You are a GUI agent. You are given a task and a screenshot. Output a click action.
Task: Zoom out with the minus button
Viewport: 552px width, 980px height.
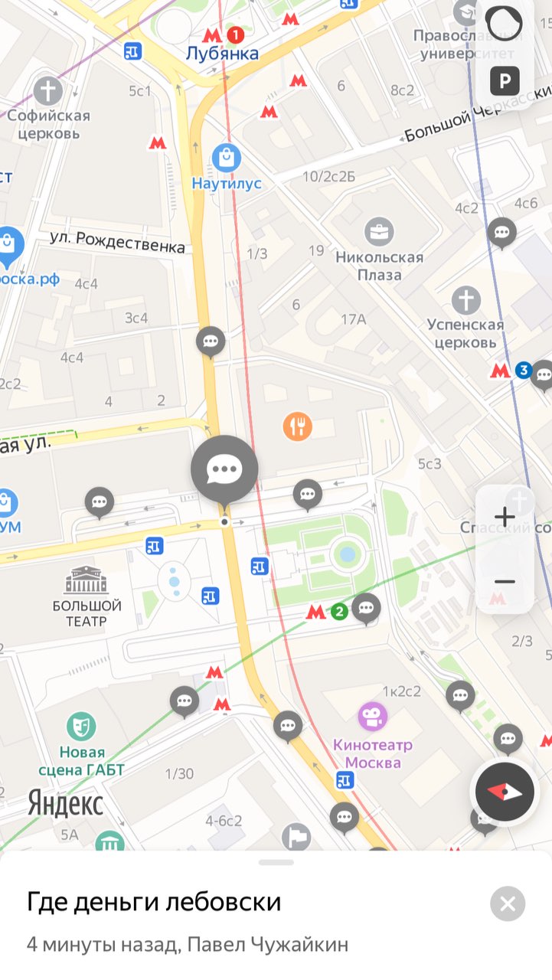tap(505, 582)
